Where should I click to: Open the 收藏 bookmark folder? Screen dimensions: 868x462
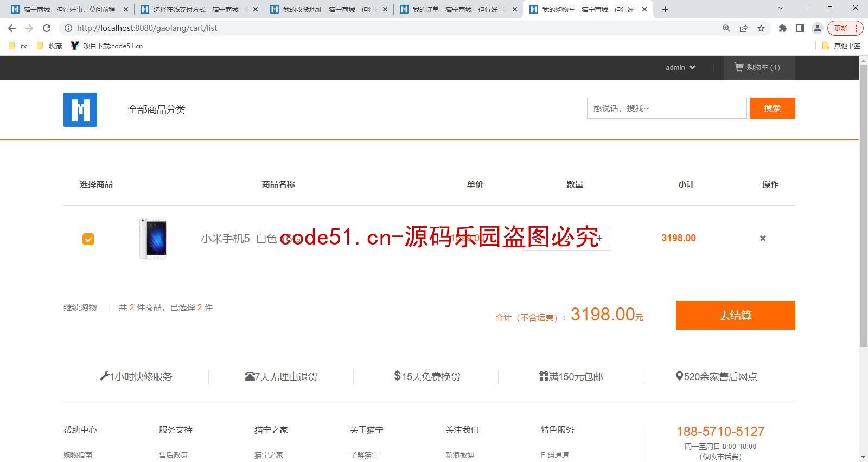49,46
